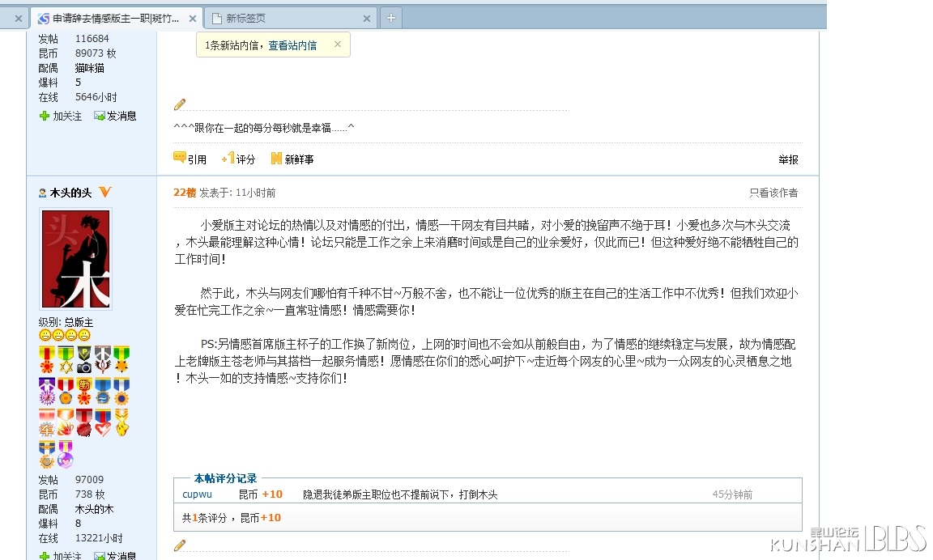Image resolution: width=933 pixels, height=560 pixels.
Task: Click the pencil signature icon above 跟你在一起
Action: click(x=180, y=104)
